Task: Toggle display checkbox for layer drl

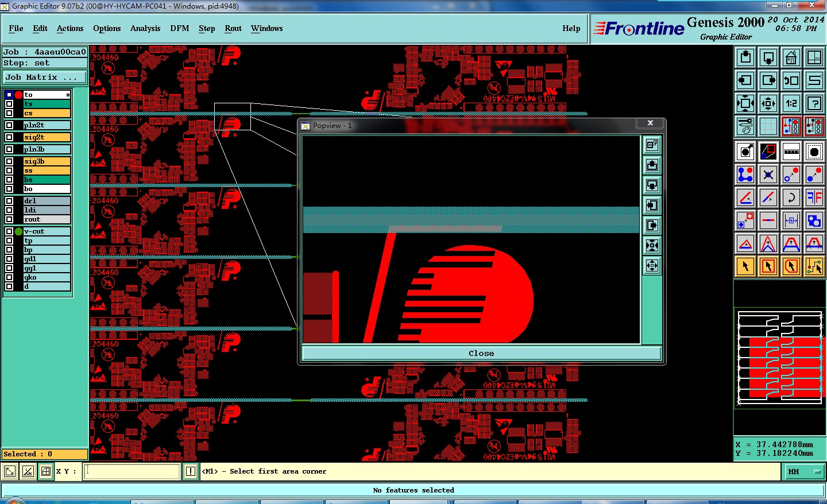Action: coord(9,201)
